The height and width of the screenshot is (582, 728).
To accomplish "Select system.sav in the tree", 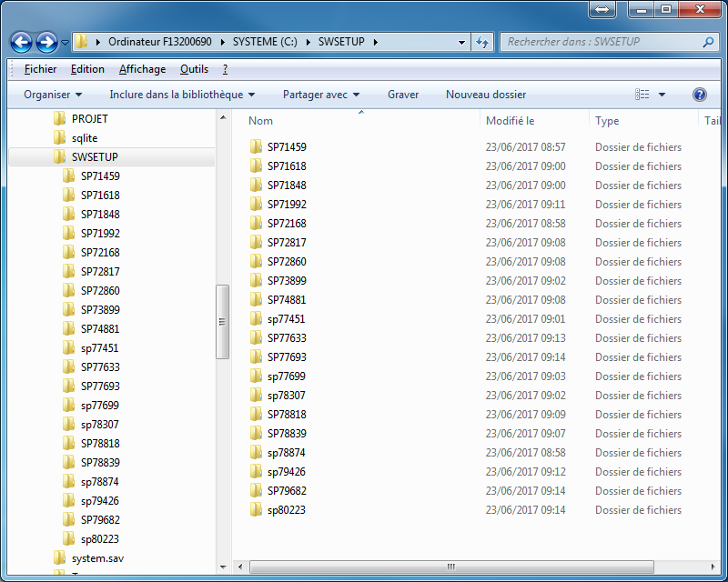I will pyautogui.click(x=97, y=558).
